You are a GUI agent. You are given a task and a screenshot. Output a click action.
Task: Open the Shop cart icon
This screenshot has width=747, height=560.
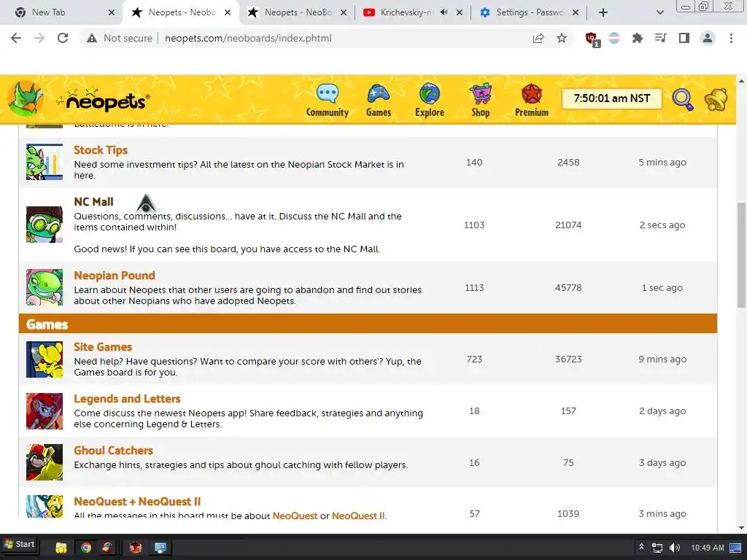[480, 93]
